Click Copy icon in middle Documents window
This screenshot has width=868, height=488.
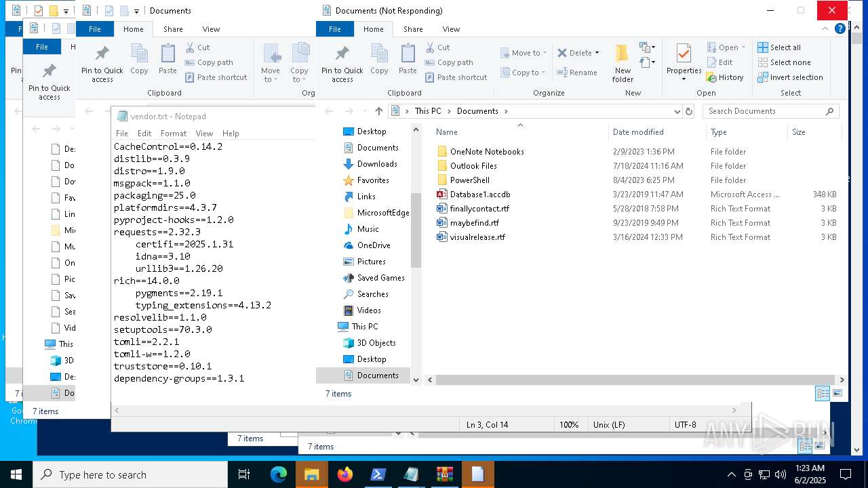point(139,60)
